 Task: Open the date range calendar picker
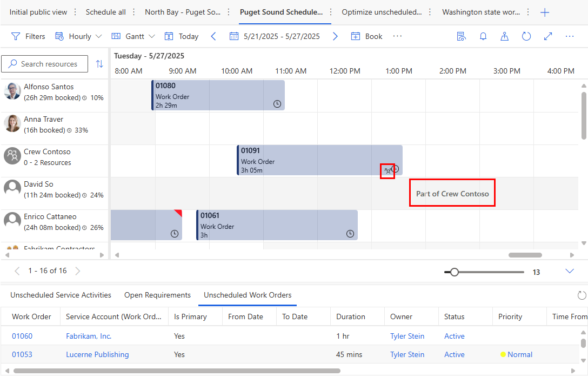pos(235,36)
